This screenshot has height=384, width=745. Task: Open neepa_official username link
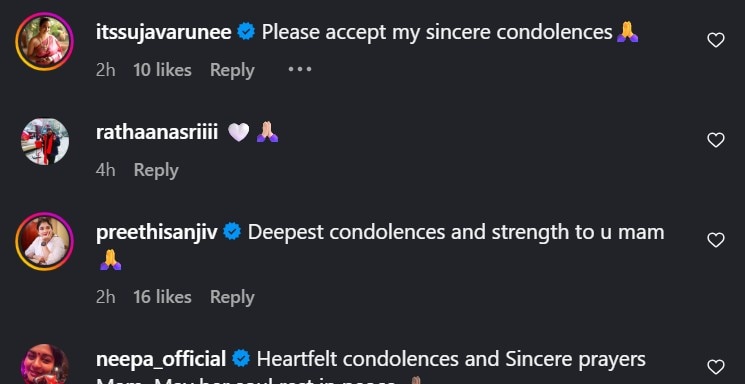[x=161, y=359]
